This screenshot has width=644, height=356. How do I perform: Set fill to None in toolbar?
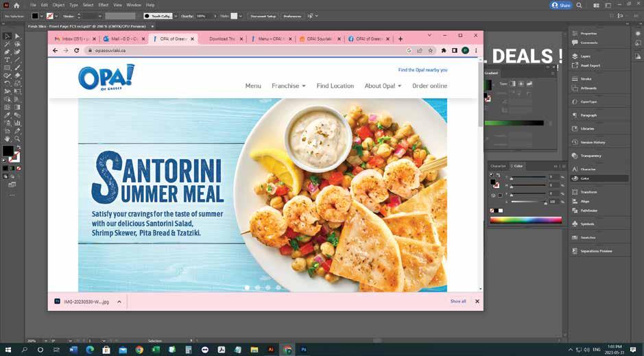click(x=19, y=168)
